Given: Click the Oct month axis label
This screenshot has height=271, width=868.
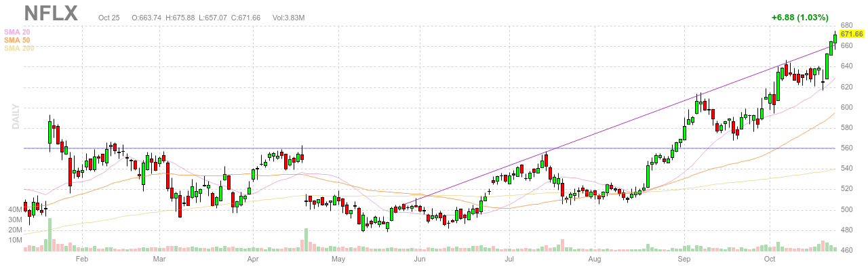Looking at the screenshot, I should coord(770,259).
